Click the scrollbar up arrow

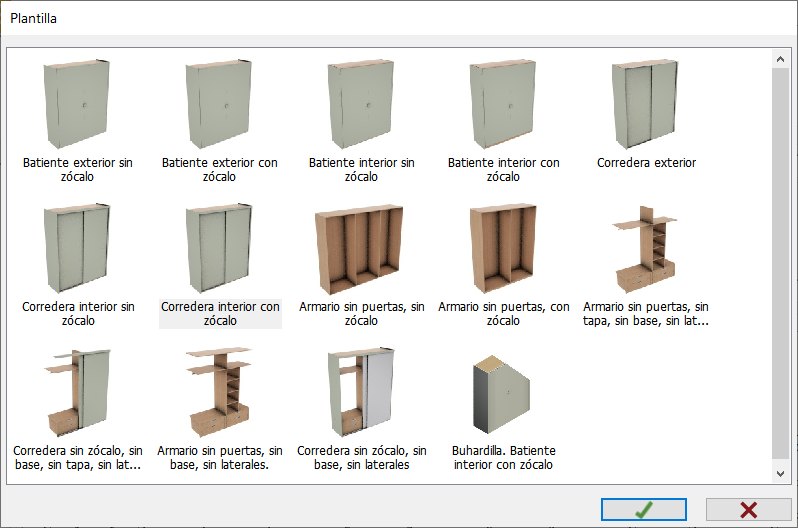pos(780,59)
